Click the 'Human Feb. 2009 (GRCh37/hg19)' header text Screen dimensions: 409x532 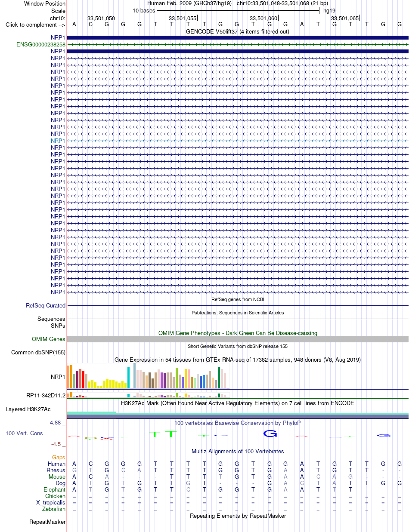tap(189, 3)
